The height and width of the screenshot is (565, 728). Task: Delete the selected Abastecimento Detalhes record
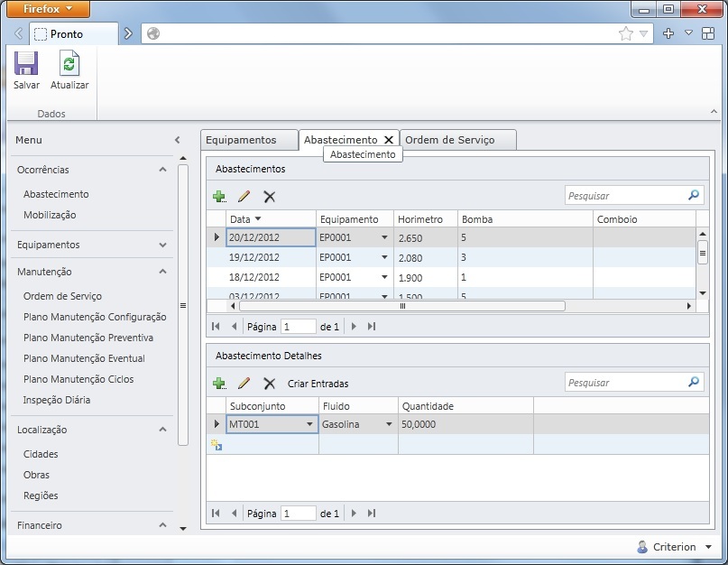tap(270, 384)
